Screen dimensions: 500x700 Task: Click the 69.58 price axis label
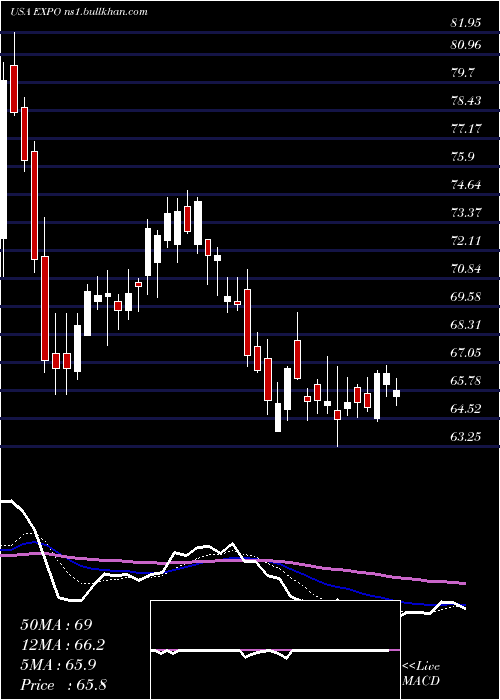click(x=466, y=297)
